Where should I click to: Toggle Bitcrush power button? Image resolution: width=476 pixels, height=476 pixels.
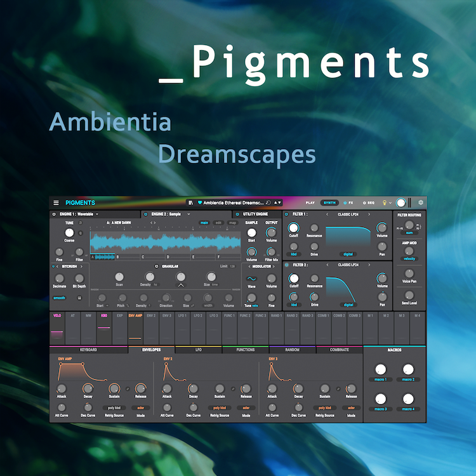click(x=53, y=266)
